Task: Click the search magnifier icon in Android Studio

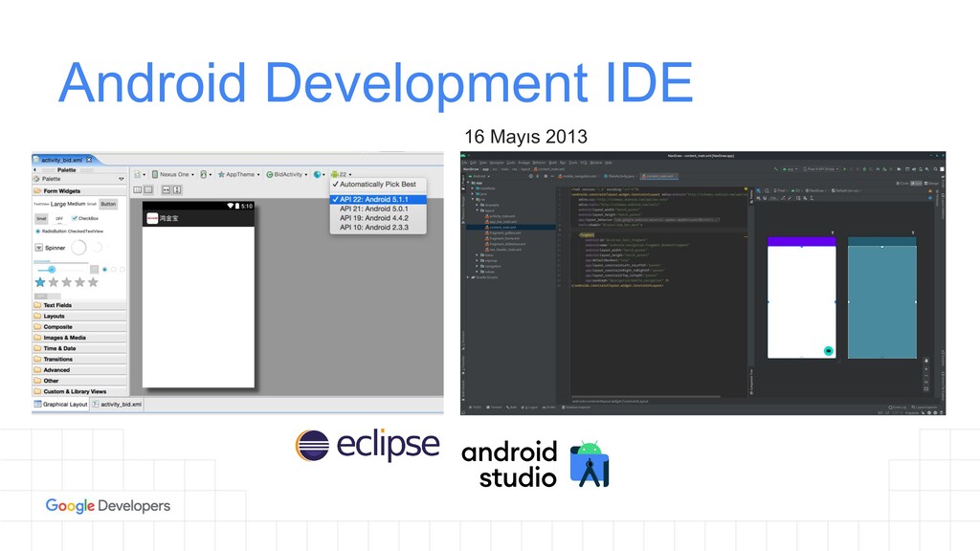Action: [936, 168]
